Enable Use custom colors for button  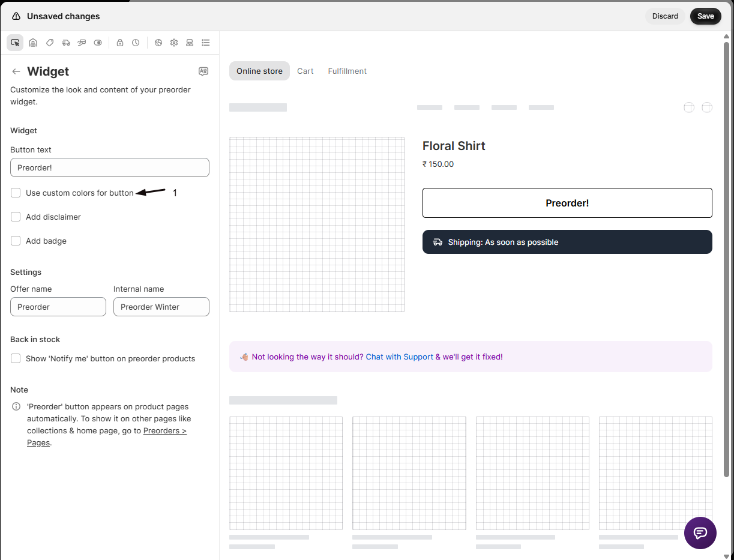16,193
